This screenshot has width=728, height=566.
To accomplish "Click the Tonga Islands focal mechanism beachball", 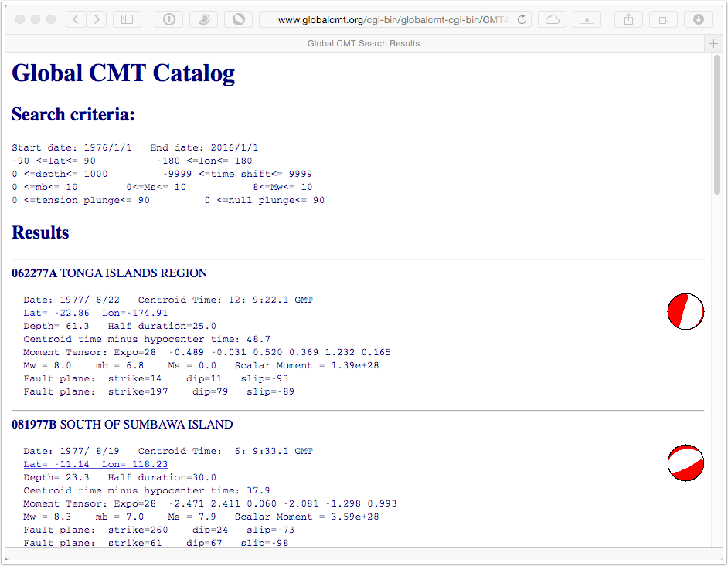I will [x=685, y=311].
